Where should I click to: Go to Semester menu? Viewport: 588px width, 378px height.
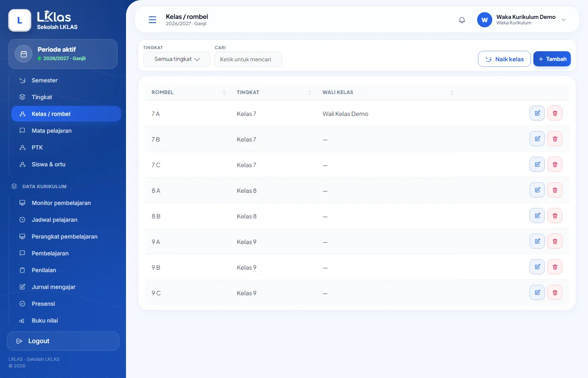66,80
